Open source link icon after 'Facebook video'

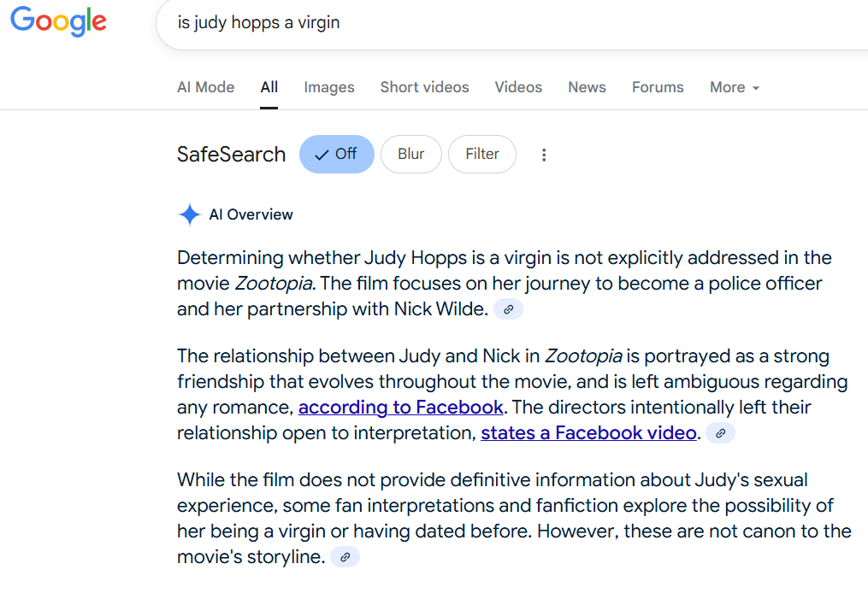coord(720,433)
